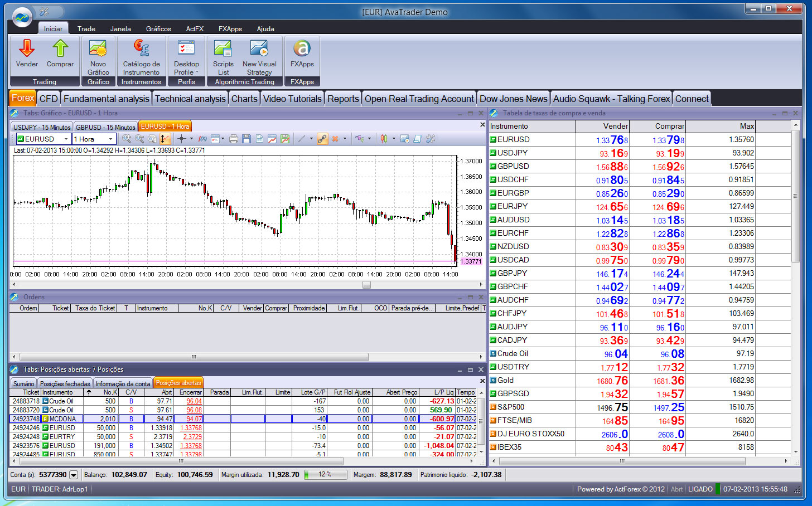Click the crosshair cursor tool
This screenshot has width=812, height=506.
[x=181, y=139]
